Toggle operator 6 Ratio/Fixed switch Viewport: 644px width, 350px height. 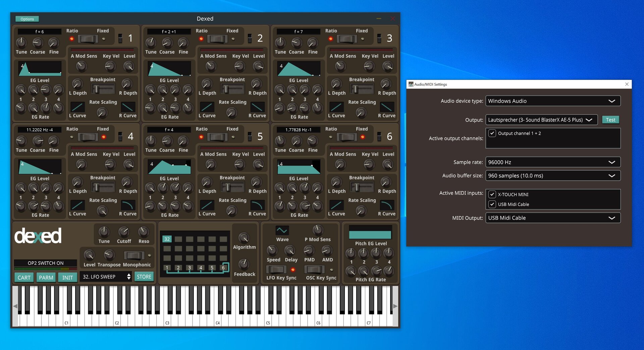point(347,137)
